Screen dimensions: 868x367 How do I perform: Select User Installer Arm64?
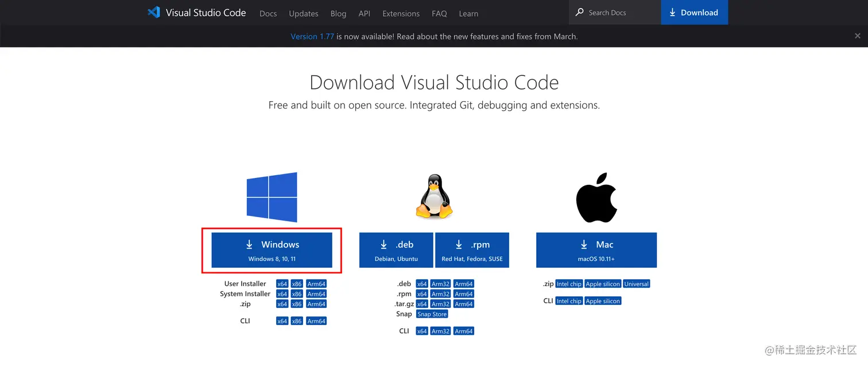[316, 284]
